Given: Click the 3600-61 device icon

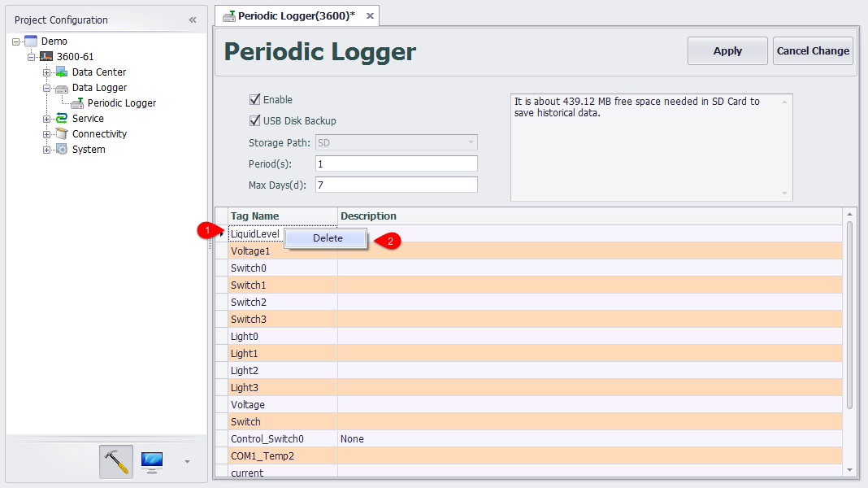Looking at the screenshot, I should (46, 57).
